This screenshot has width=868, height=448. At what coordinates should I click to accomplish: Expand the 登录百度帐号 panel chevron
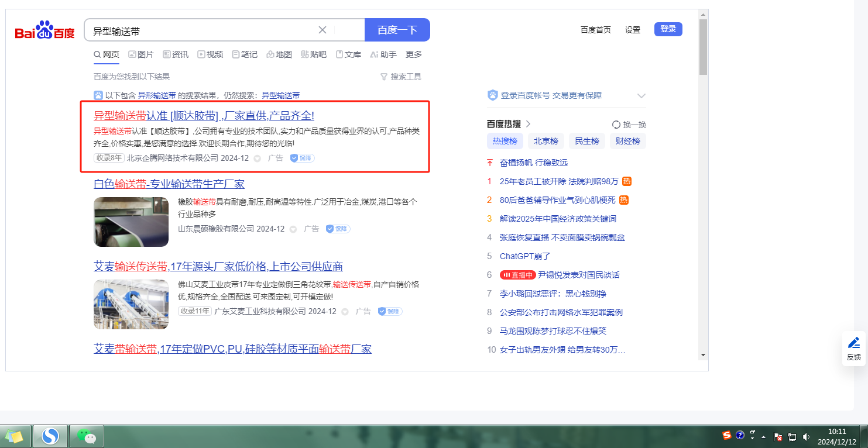[x=641, y=96]
